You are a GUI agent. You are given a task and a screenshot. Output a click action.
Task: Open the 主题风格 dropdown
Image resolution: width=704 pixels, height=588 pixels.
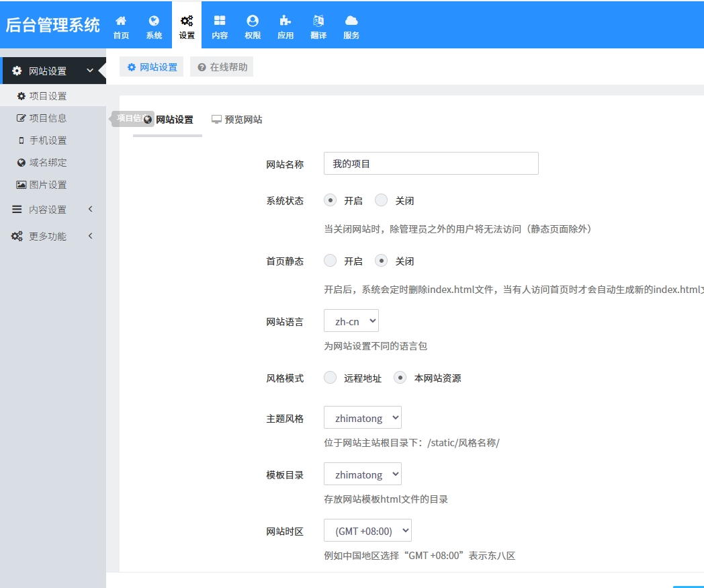coord(363,418)
